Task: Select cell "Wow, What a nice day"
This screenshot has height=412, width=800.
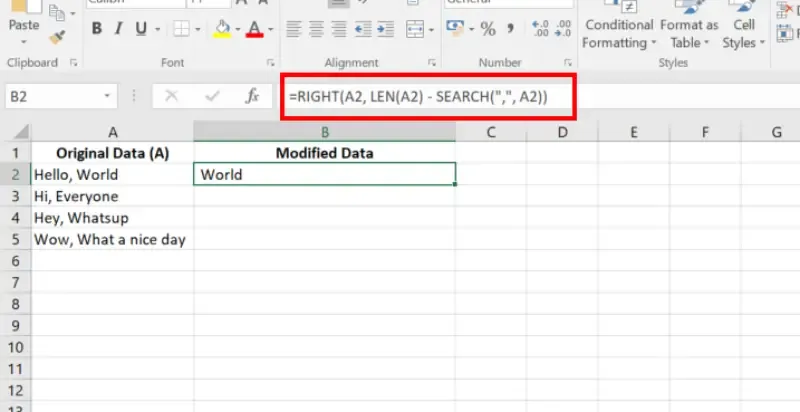Action: pyautogui.click(x=113, y=239)
